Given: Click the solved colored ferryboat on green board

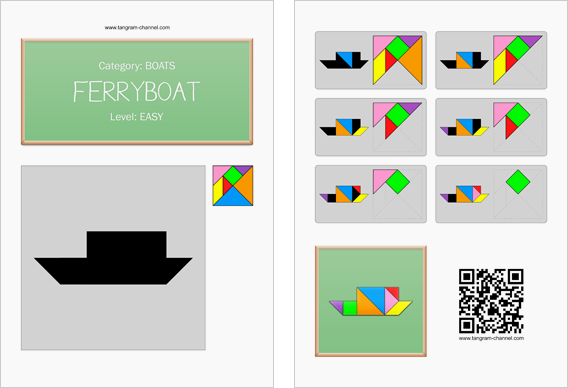Looking at the screenshot, I should 371,301.
